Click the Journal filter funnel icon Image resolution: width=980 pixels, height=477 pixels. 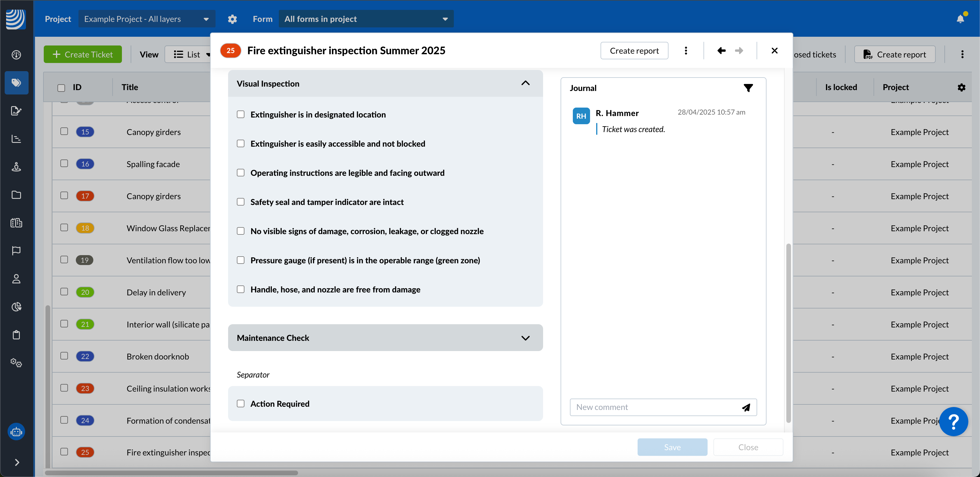pyautogui.click(x=748, y=88)
